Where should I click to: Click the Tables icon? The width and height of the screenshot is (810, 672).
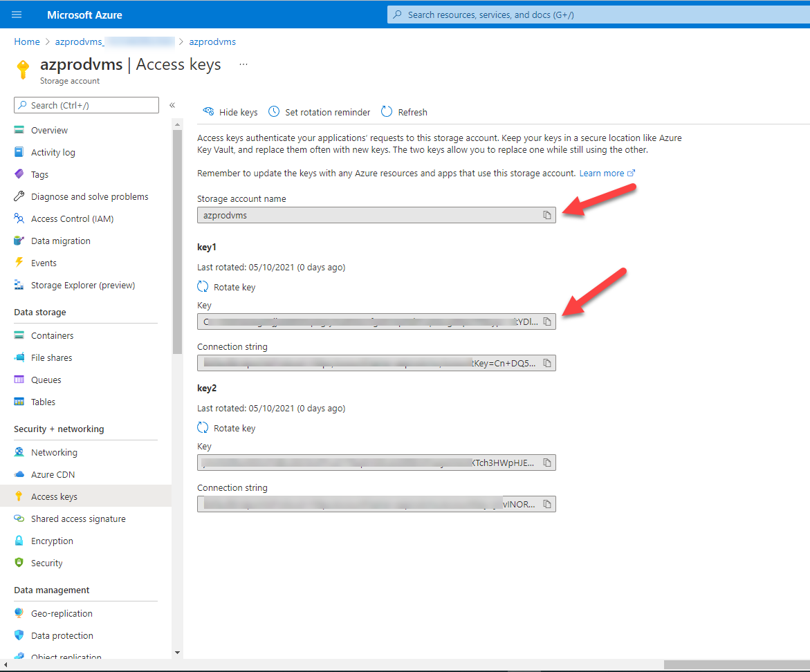point(19,402)
